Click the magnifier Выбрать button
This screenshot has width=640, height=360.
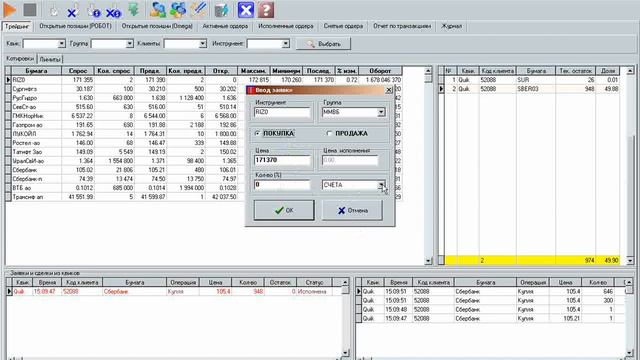coord(323,44)
